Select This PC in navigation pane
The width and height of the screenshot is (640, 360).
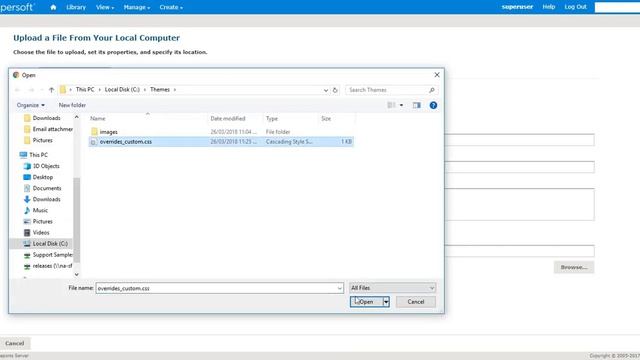(x=34, y=155)
